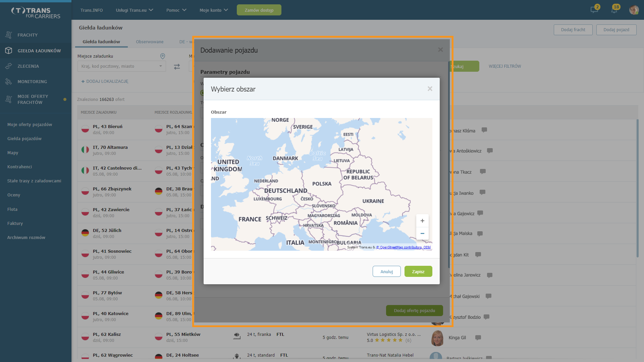Open chat icon next to Tomasz Kliśma

click(484, 130)
